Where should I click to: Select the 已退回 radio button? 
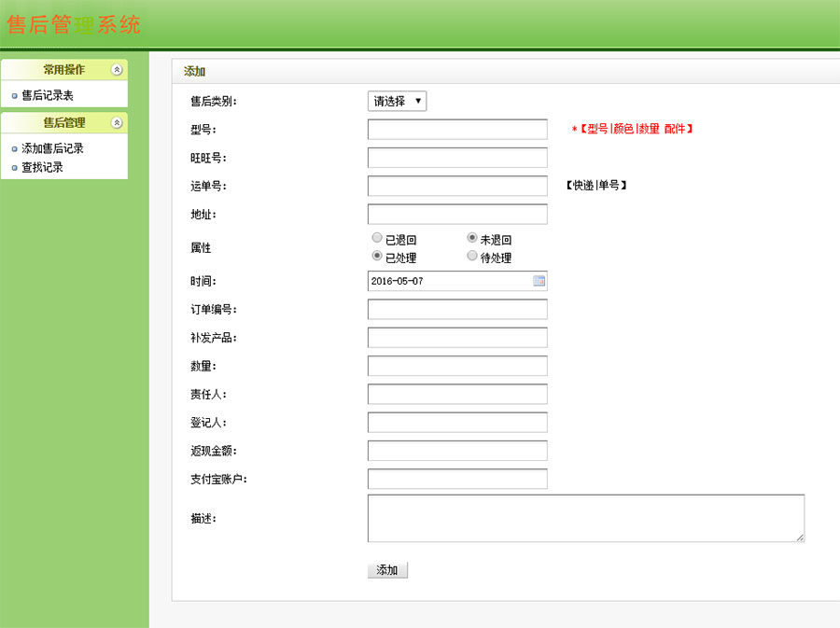377,239
